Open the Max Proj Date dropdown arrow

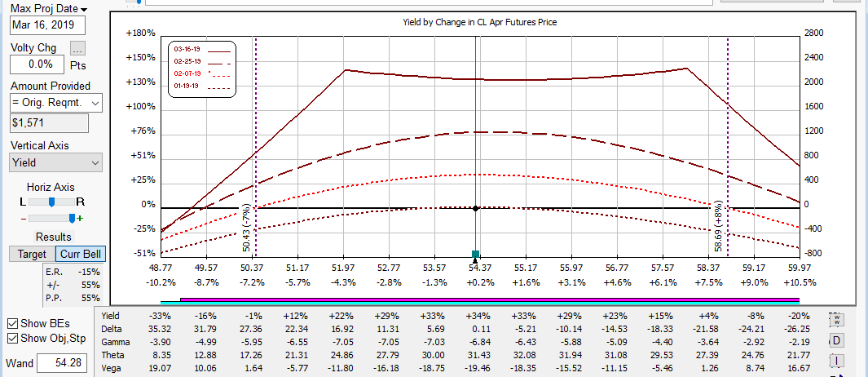84,10
